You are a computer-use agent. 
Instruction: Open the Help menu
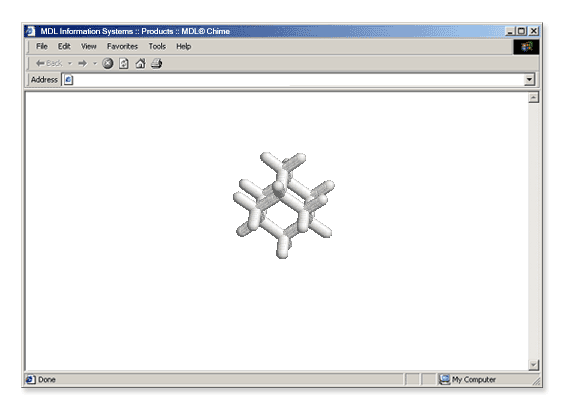(183, 46)
